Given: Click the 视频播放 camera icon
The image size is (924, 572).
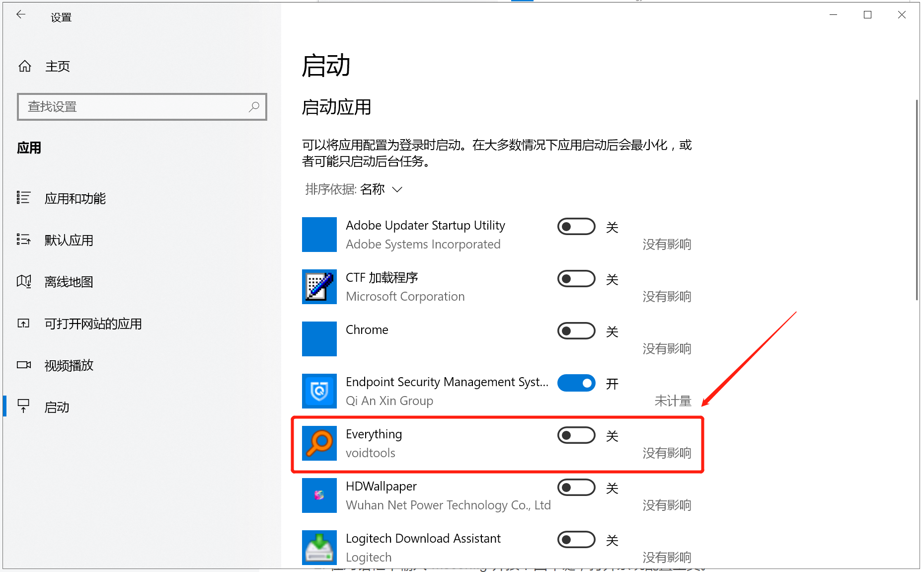Looking at the screenshot, I should pos(23,365).
